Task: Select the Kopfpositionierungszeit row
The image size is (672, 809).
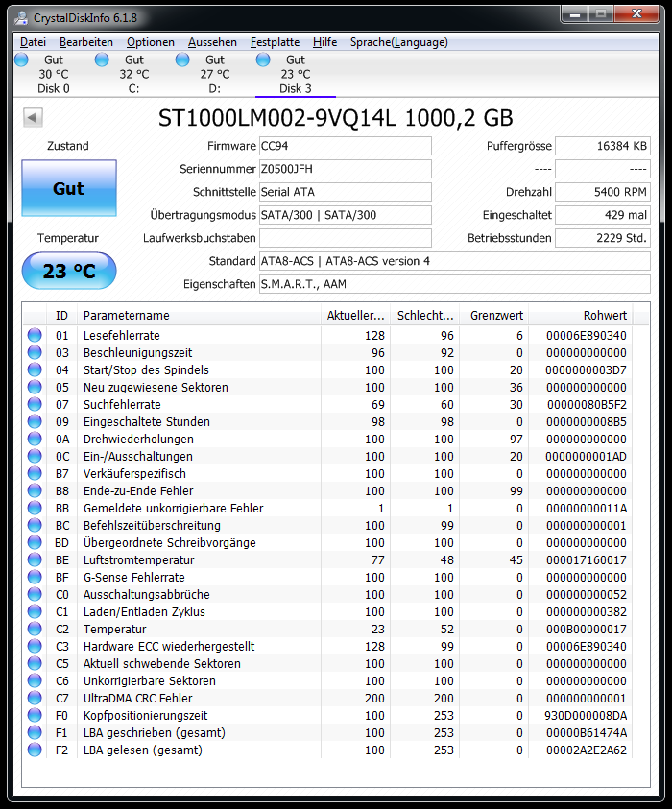Action: (327, 716)
